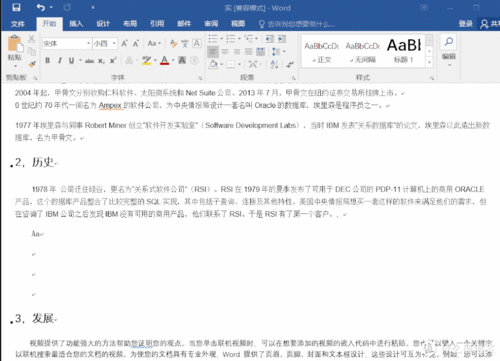Click the Share person icon
The height and width of the screenshot is (361, 500).
point(484,24)
